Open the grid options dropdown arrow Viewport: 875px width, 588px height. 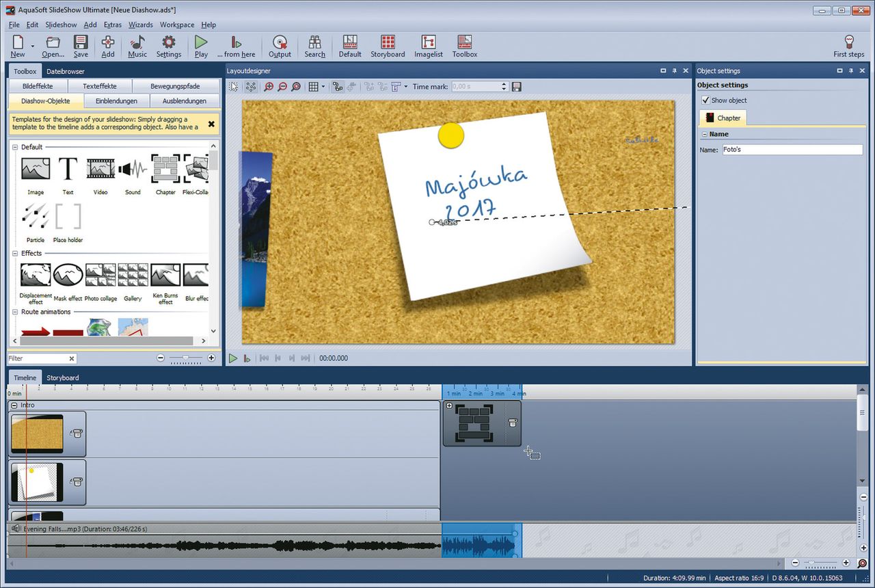[x=323, y=87]
